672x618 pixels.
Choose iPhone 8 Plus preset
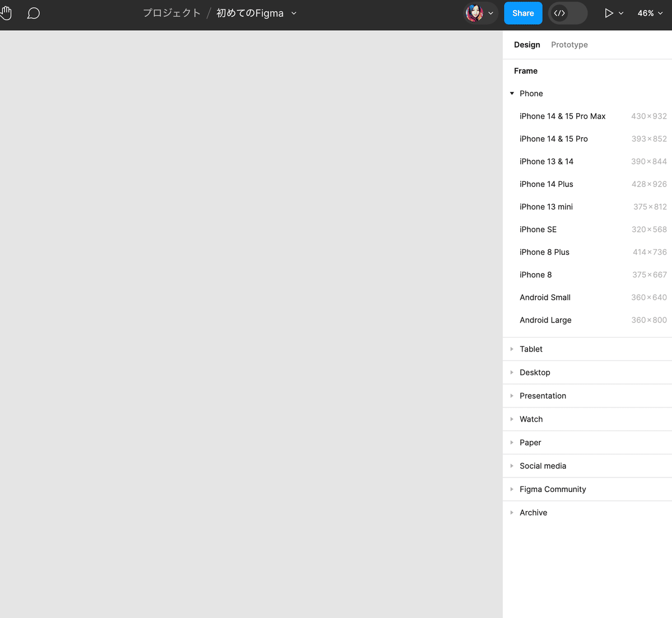pyautogui.click(x=587, y=252)
